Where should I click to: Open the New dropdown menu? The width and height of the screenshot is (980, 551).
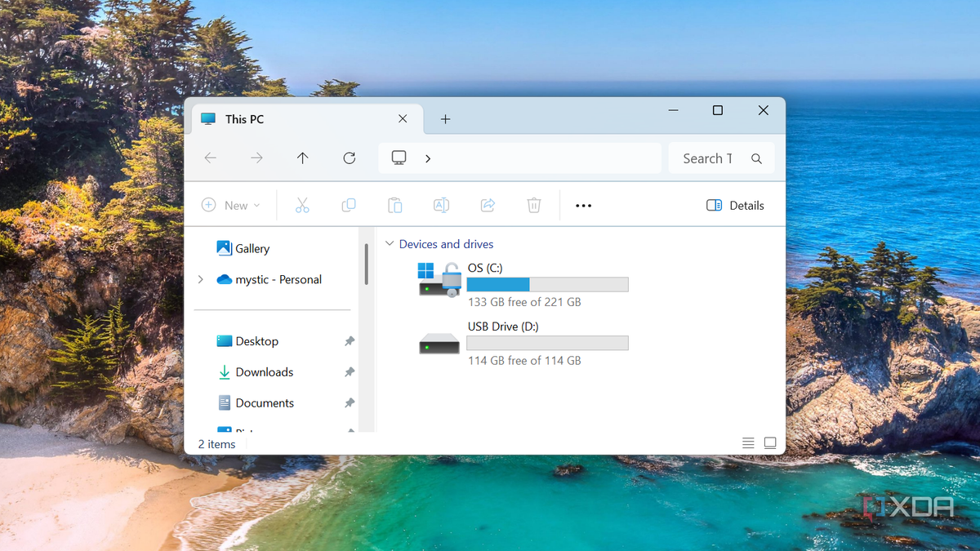[231, 206]
